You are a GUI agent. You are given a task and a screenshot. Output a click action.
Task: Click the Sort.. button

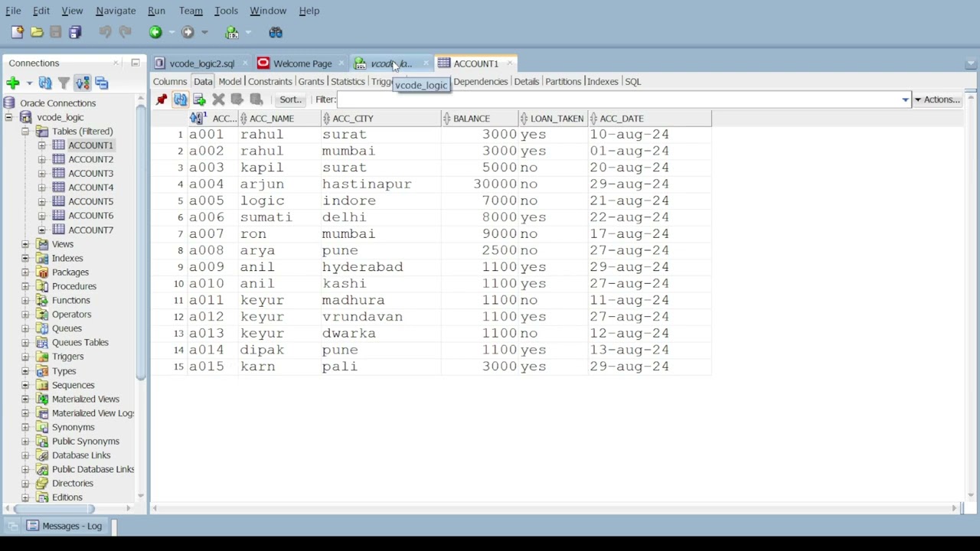coord(290,99)
